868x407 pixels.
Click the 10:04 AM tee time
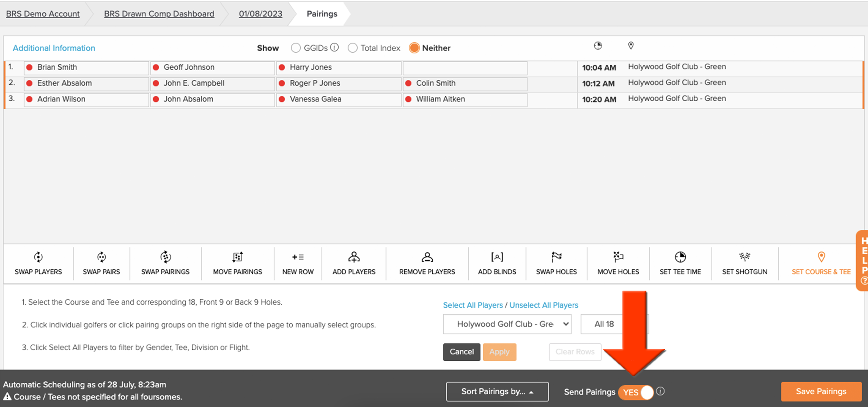[599, 68]
